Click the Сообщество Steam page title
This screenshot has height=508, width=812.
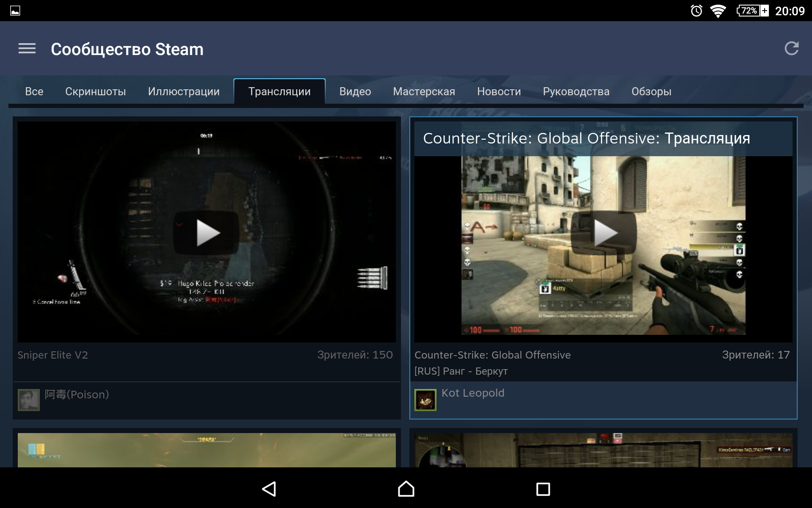pyautogui.click(x=127, y=49)
